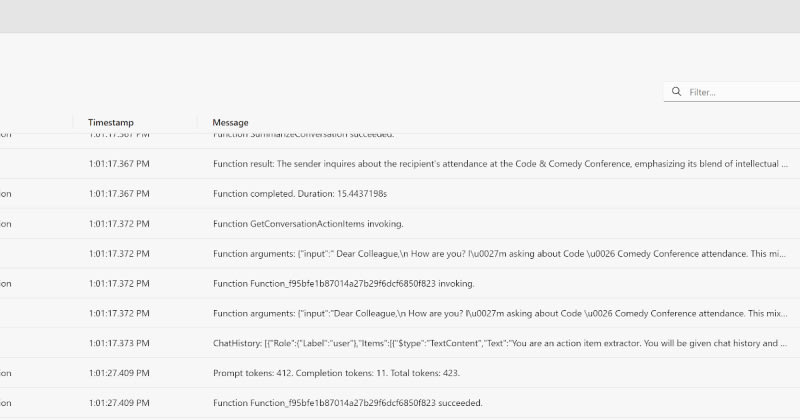Click the timestamp beside 'GetConversationActionItems invoking'

(x=119, y=223)
